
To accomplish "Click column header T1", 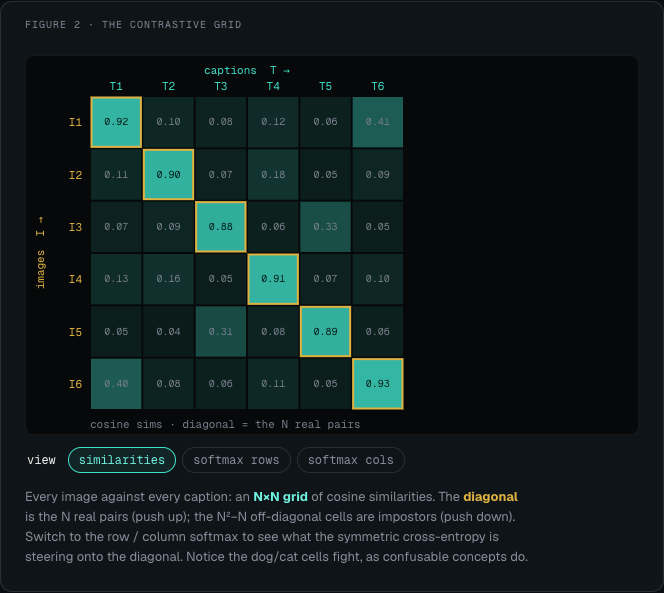I will click(116, 86).
